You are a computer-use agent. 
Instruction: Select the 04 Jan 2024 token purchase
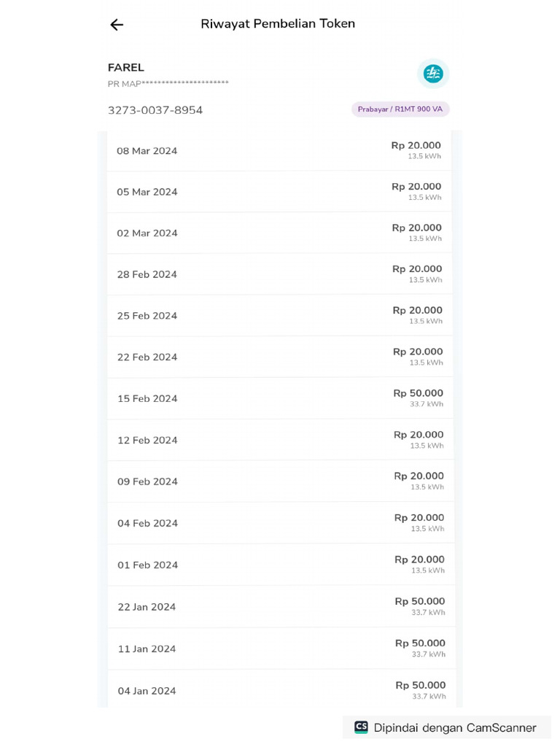point(279,690)
